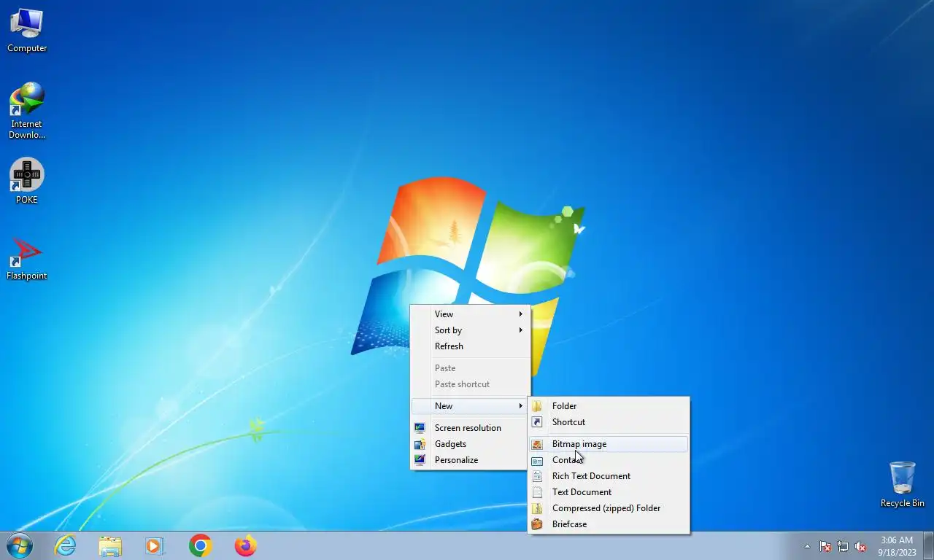This screenshot has height=560, width=934.
Task: Create a new Folder
Action: pyautogui.click(x=609, y=406)
